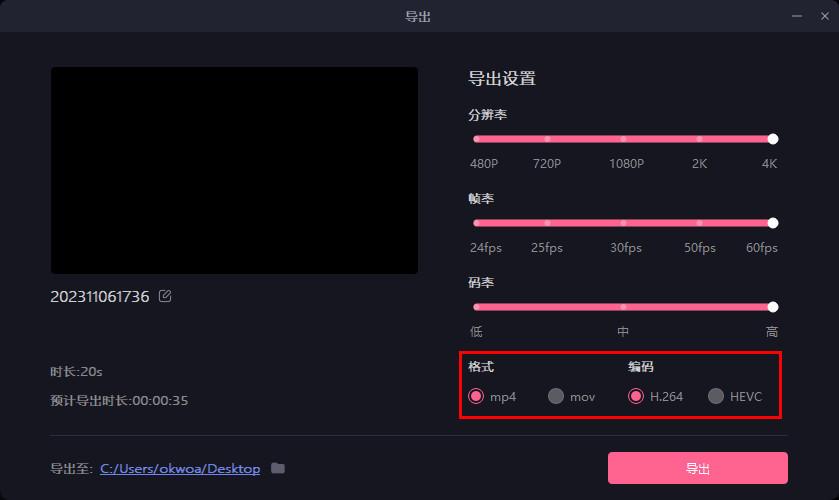Open the C:/Users/okwoa/Desktop path link

coord(180,468)
